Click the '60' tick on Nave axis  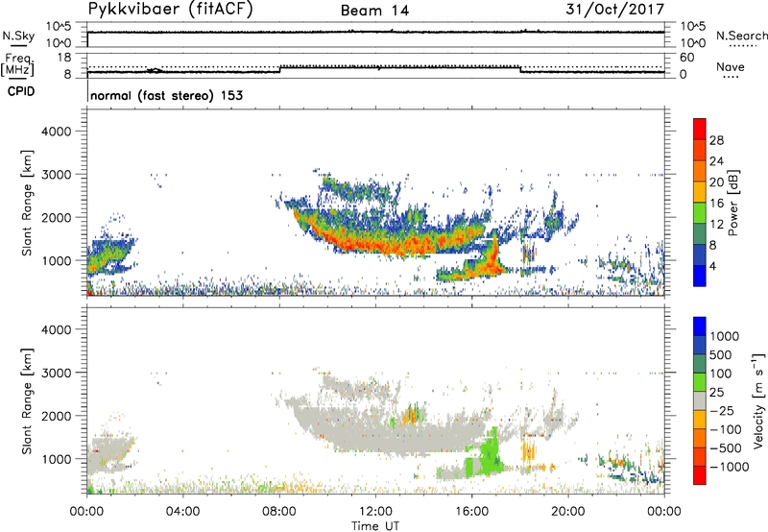(686, 58)
